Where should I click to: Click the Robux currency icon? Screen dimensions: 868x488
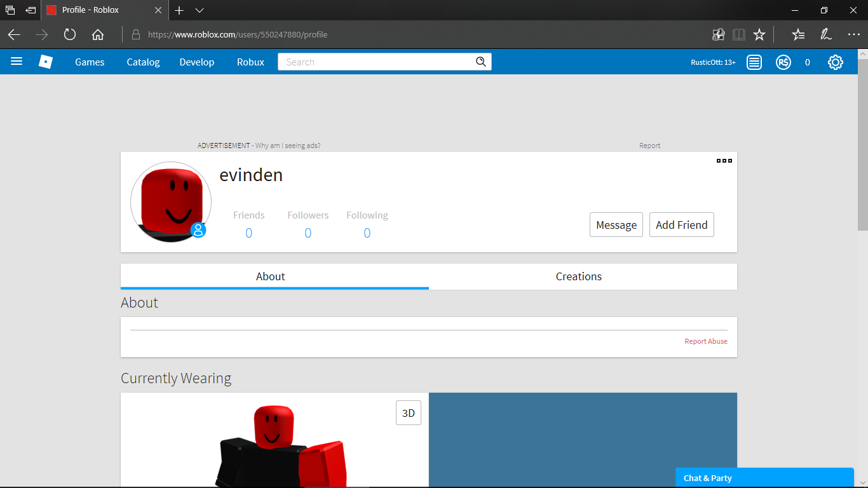click(783, 62)
